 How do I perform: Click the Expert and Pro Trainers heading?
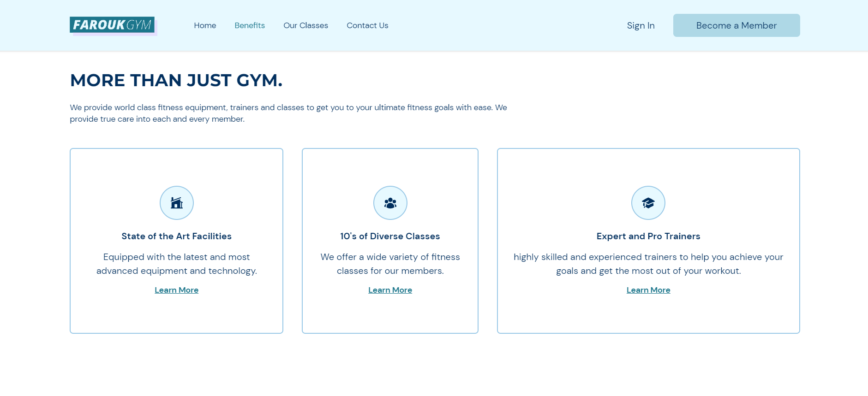click(x=648, y=236)
